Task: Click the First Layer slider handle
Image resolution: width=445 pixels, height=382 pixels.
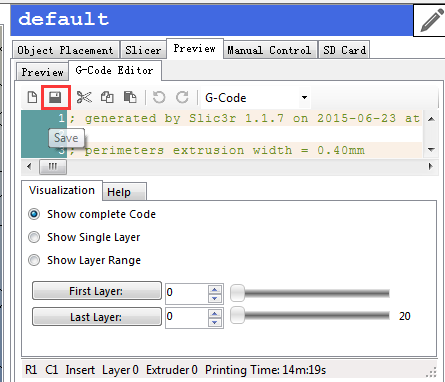Action: point(238,293)
